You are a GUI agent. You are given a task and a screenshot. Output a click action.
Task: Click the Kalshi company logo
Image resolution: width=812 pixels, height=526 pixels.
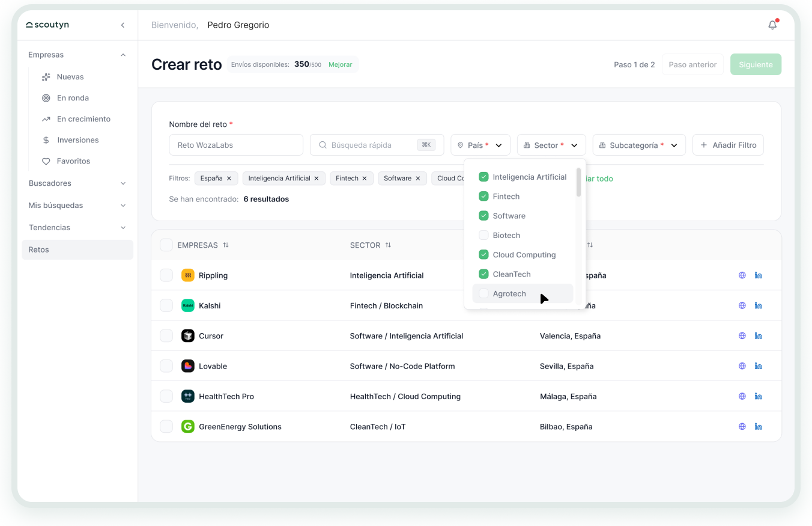click(x=188, y=305)
